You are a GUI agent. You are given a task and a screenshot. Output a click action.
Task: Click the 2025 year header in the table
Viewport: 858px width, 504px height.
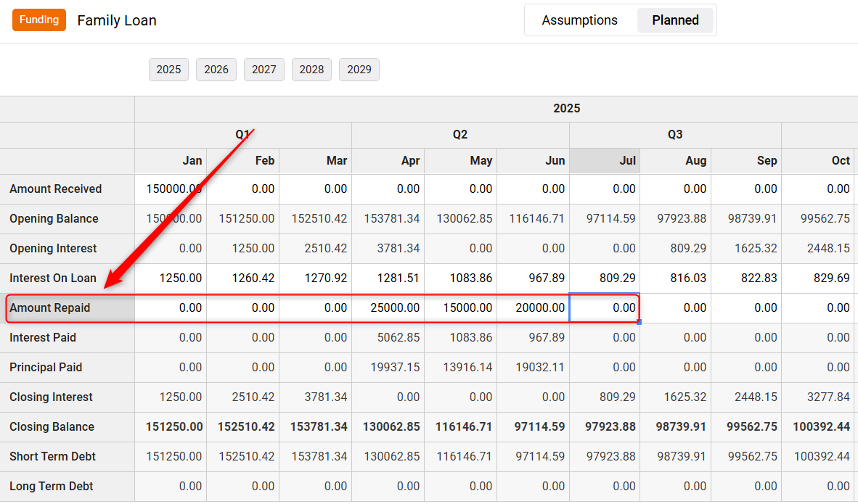tap(566, 109)
